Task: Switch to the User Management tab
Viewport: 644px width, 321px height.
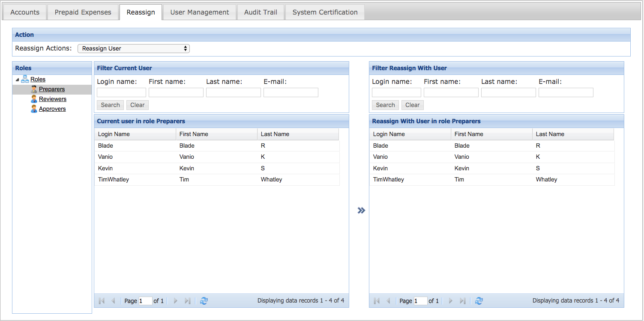Action: [200, 12]
